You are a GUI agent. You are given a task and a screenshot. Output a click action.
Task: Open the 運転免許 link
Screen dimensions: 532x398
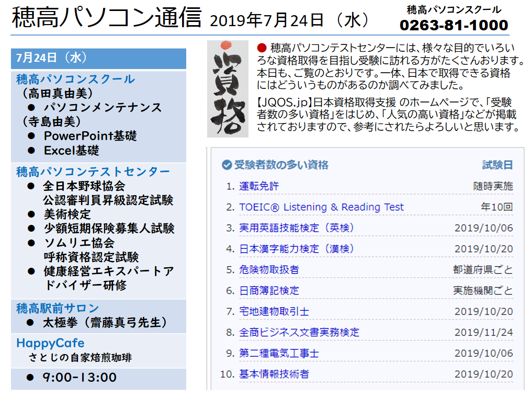259,186
